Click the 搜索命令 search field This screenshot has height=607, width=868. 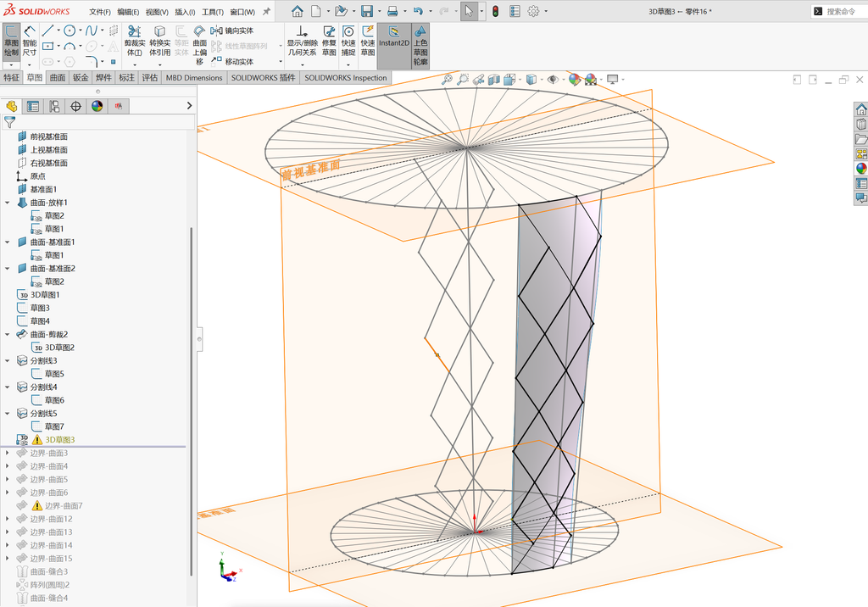click(840, 11)
